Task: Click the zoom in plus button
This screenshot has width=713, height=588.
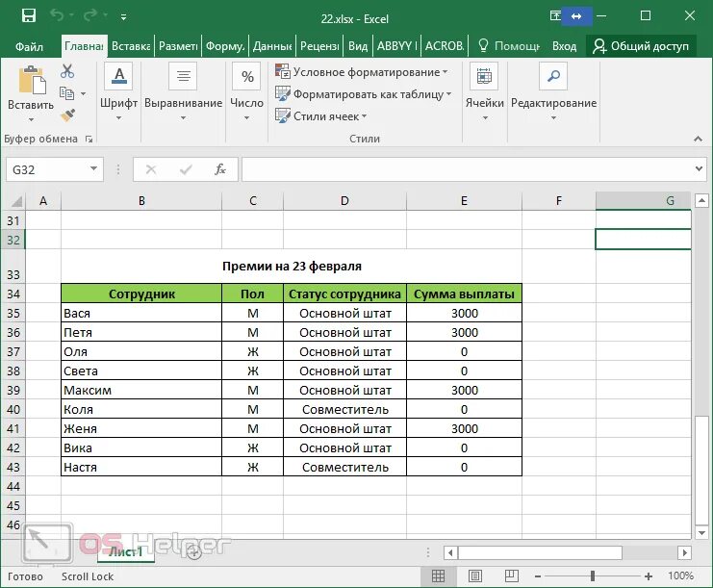Action: pyautogui.click(x=649, y=576)
